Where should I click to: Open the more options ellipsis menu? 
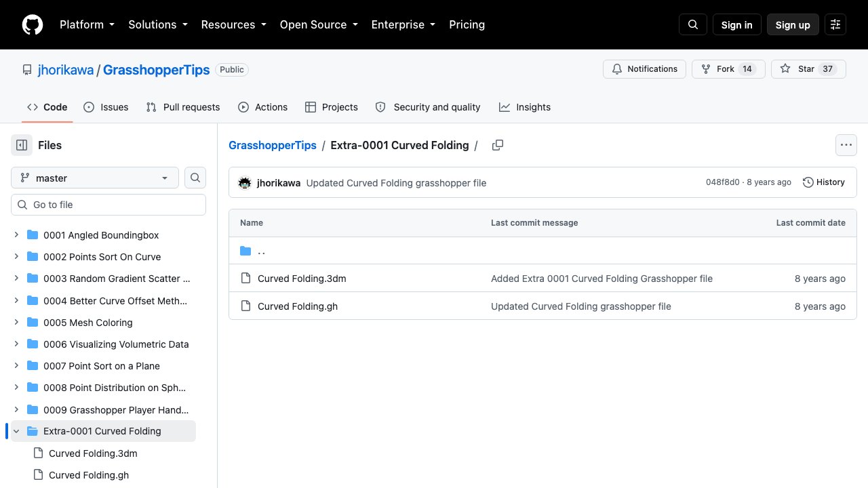846,145
